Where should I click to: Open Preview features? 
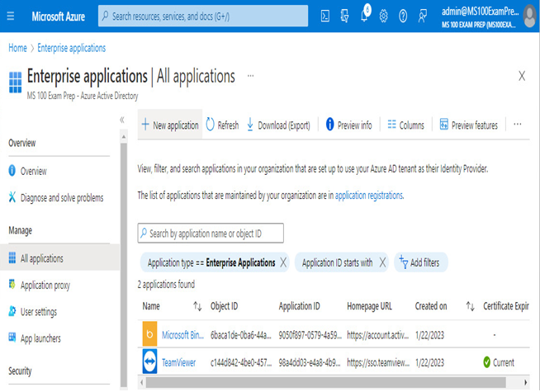point(469,125)
